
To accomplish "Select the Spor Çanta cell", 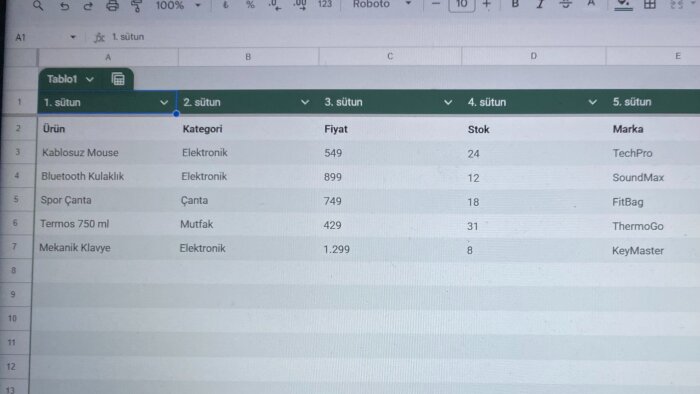I will click(105, 200).
